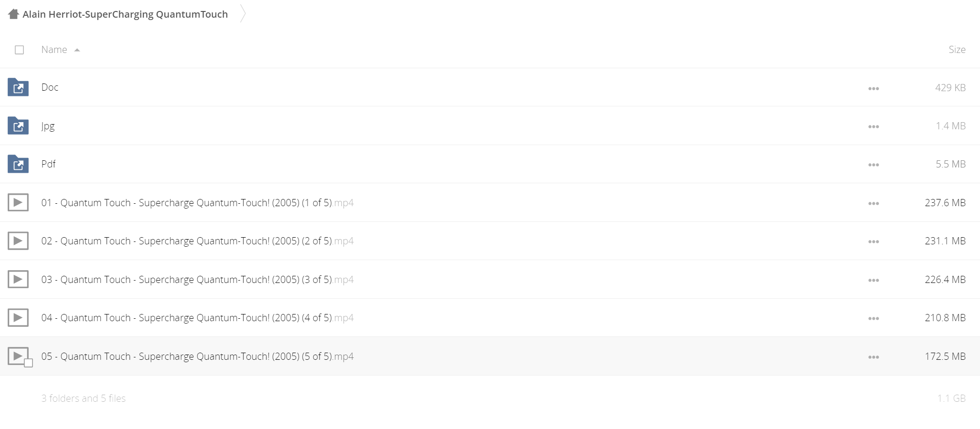
Task: Show more actions for file 03 mp4
Action: 873,280
